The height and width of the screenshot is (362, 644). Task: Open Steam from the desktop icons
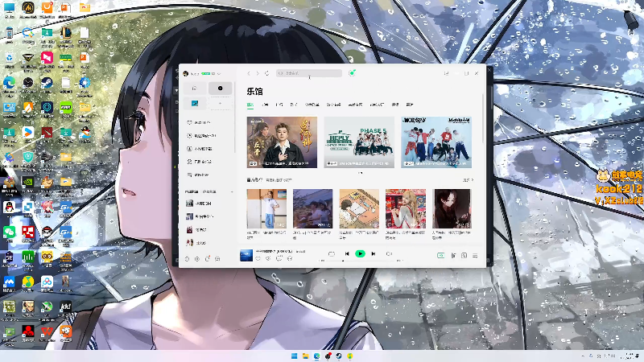47,84
